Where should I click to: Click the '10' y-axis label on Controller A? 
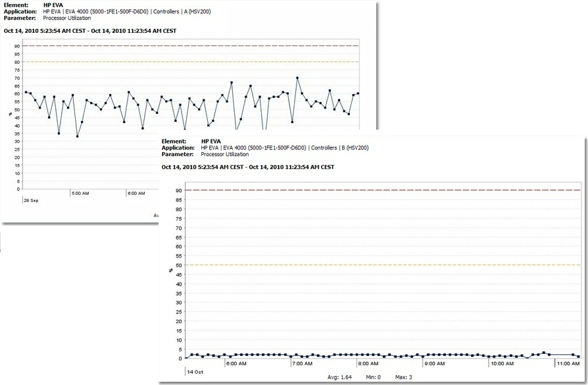17,173
